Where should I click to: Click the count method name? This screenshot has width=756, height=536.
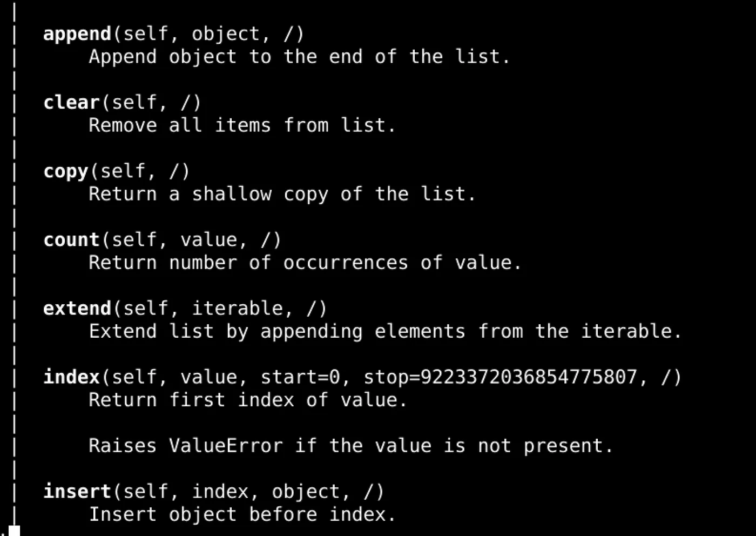pos(71,240)
